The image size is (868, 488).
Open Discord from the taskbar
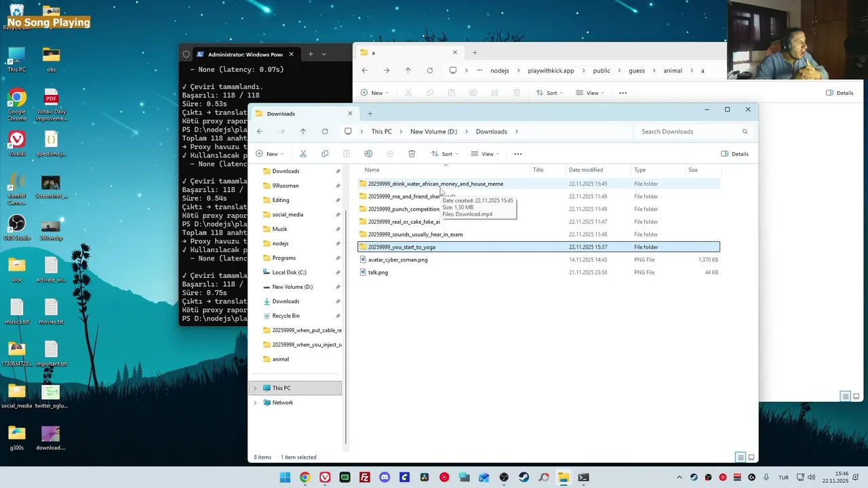(x=384, y=477)
